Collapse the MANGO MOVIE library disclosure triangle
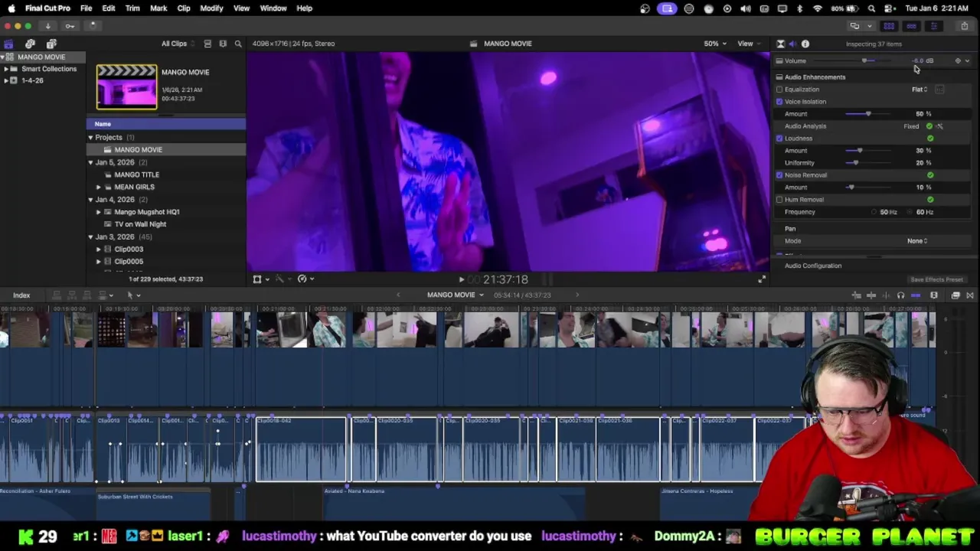980x551 pixels. [x=3, y=57]
